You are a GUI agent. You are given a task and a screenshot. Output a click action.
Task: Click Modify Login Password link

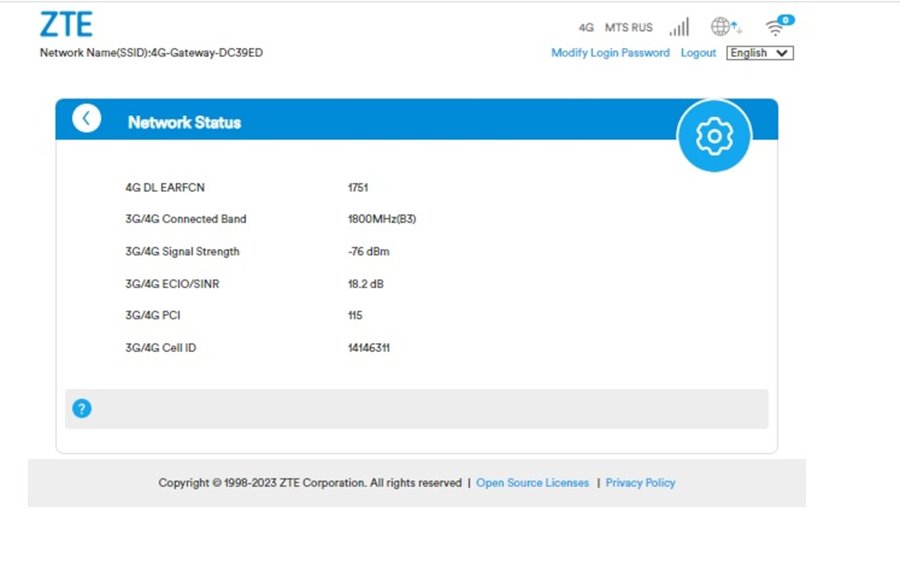coord(610,53)
